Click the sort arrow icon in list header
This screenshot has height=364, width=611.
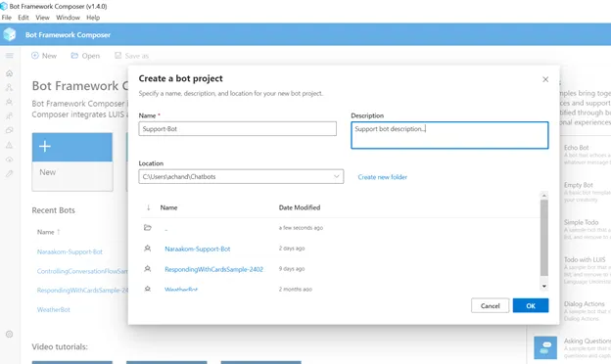click(148, 207)
